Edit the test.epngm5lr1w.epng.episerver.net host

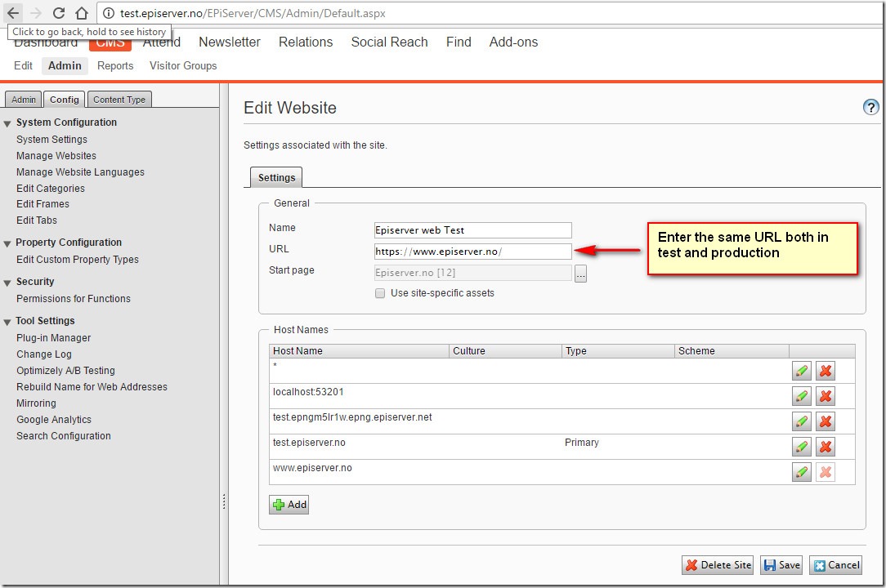click(x=801, y=421)
